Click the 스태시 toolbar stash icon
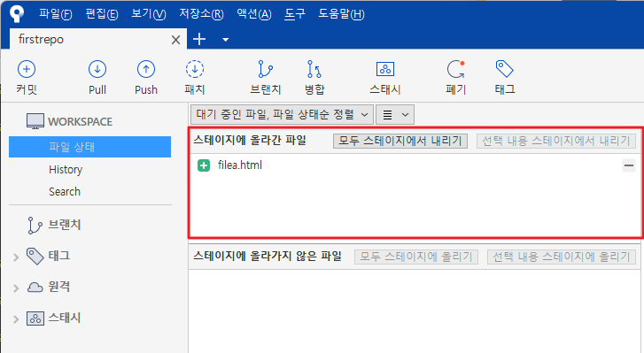The width and height of the screenshot is (644, 353). tap(385, 69)
